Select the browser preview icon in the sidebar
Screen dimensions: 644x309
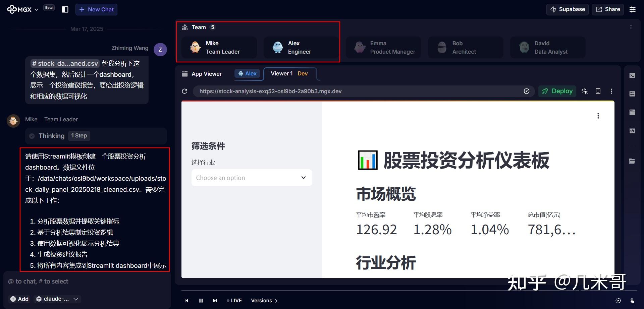point(632,112)
